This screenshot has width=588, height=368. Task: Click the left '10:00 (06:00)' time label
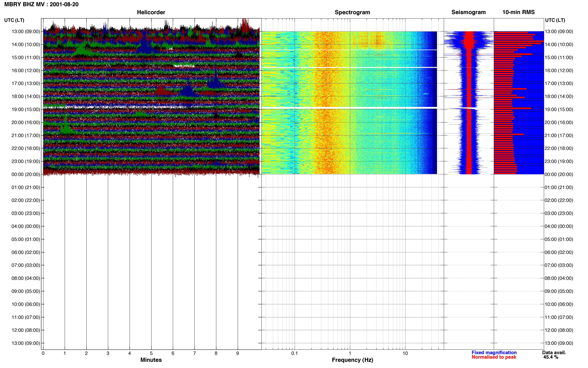pos(26,304)
